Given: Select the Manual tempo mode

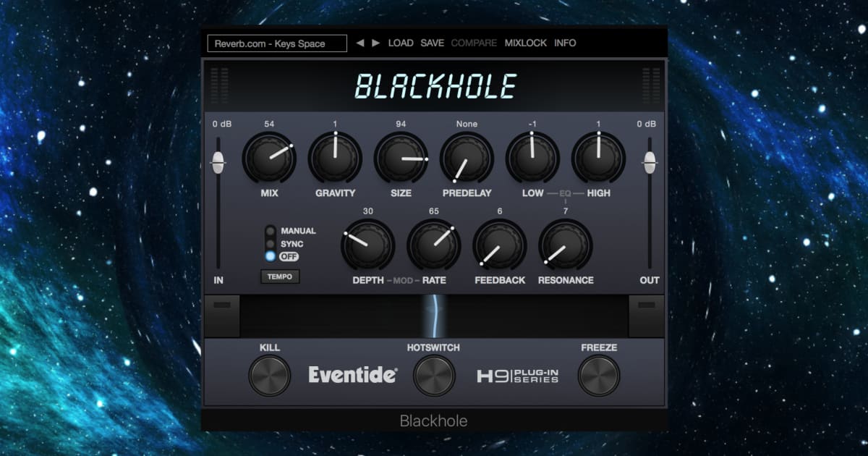Looking at the screenshot, I should [271, 231].
